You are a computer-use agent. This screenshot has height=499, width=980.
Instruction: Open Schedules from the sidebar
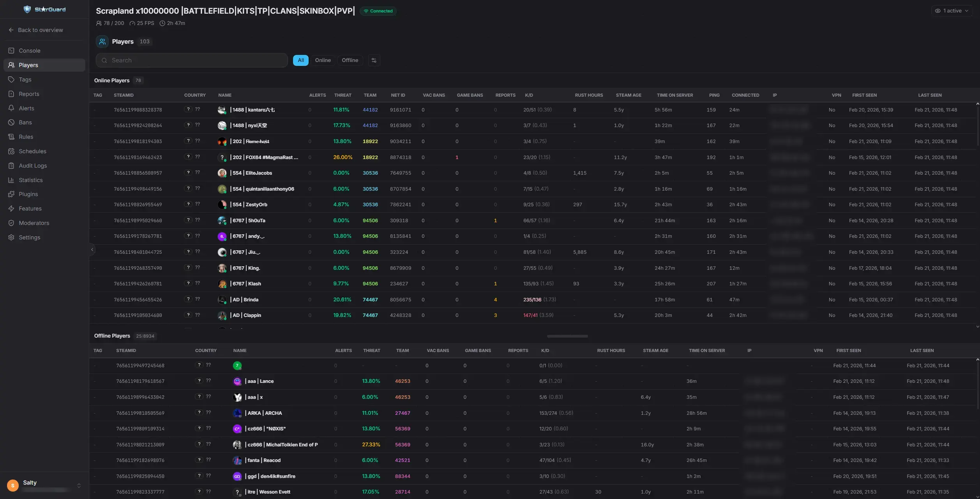point(32,151)
